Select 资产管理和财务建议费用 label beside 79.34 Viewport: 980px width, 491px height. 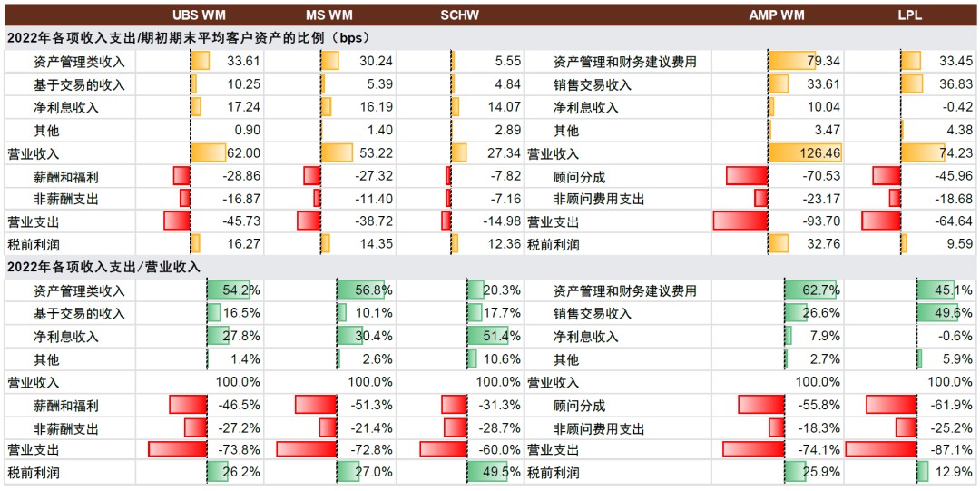[x=624, y=62]
